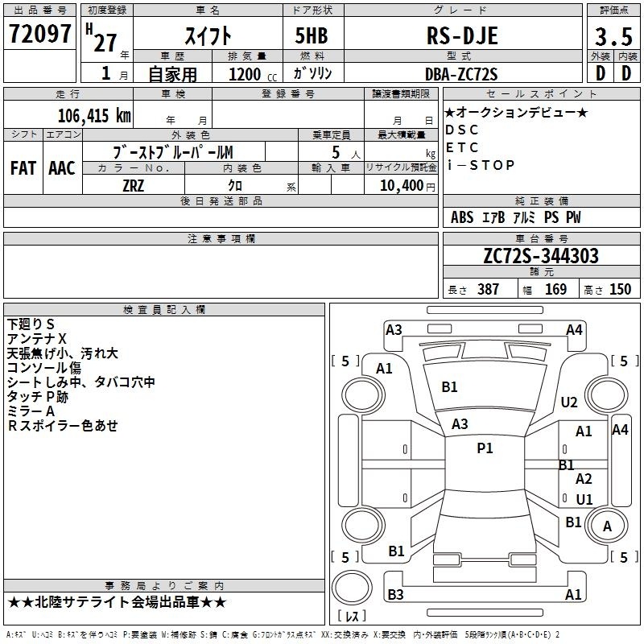Image resolution: width=644 pixels, height=644 pixels.
Task: Click the A4 mark on right side sill
Action: [x=620, y=430]
